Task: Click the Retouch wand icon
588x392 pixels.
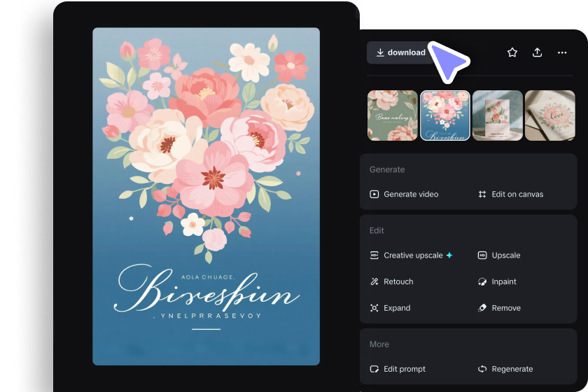Action: [x=374, y=281]
